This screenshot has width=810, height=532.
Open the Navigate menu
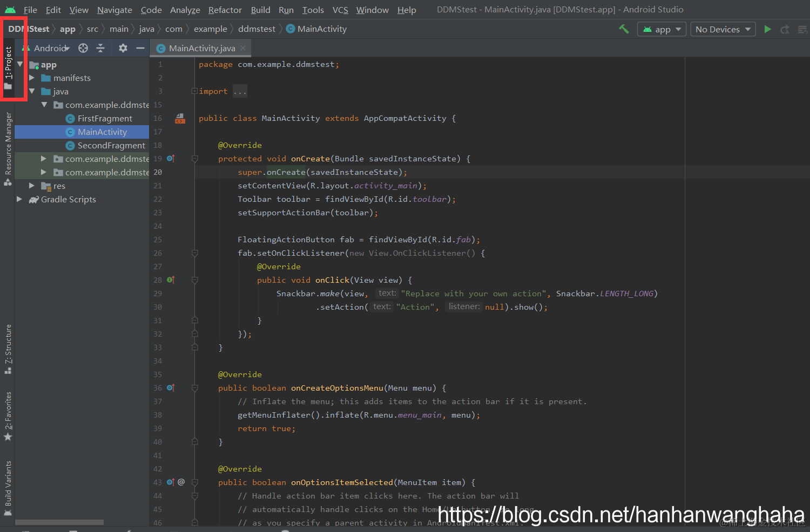114,10
